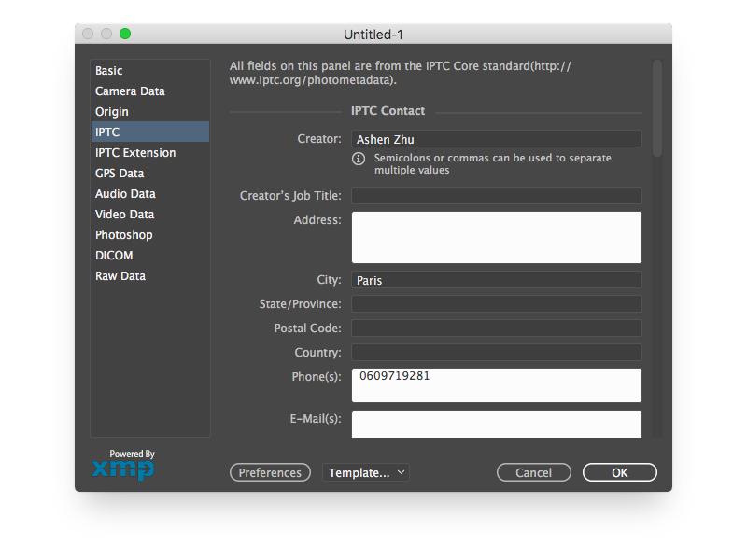The image size is (747, 560).
Task: Open the Template... dropdown menu
Action: point(366,472)
